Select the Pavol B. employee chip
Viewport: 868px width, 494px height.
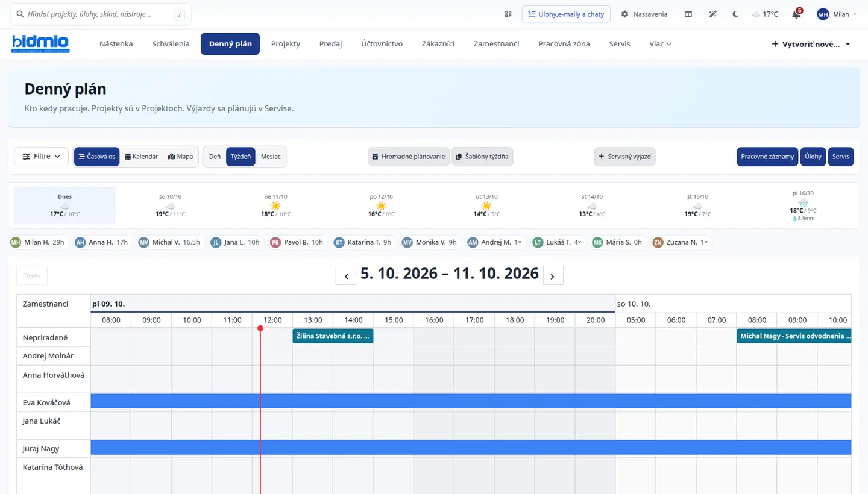click(297, 242)
